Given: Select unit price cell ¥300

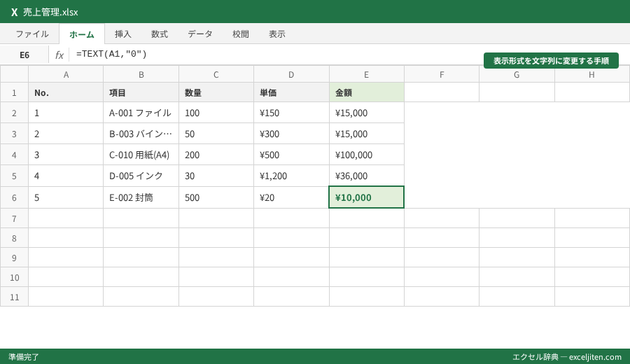Looking at the screenshot, I should pos(291,134).
